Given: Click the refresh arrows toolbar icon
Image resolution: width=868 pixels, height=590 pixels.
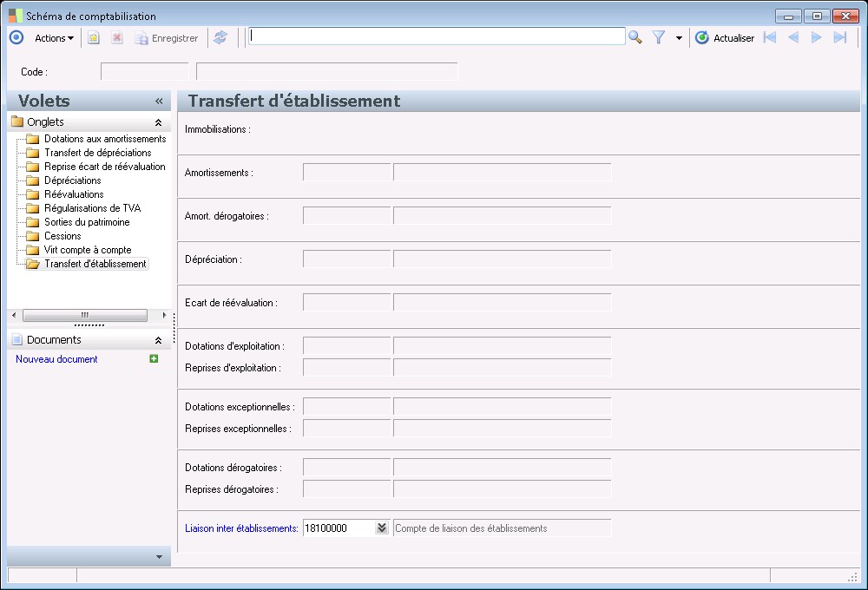Looking at the screenshot, I should [220, 37].
